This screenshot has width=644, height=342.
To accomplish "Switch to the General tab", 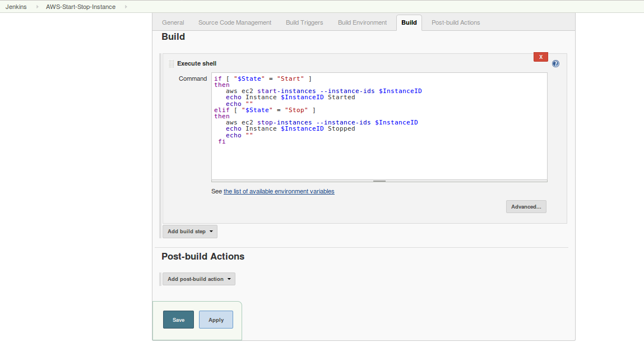I will [x=173, y=22].
